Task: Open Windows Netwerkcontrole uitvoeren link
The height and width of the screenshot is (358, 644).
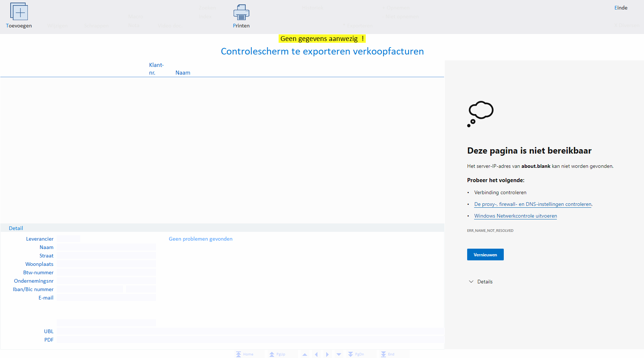Action: click(x=515, y=216)
